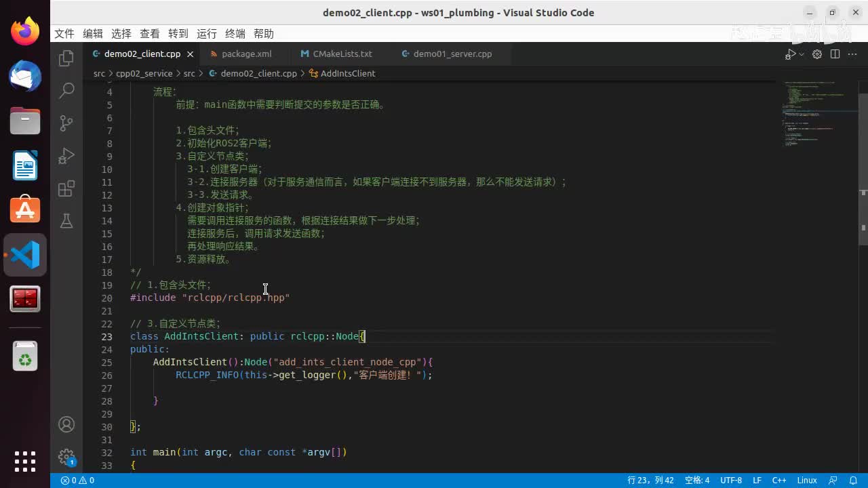Open the Files manager from the dock
The image size is (868, 488).
(25, 121)
